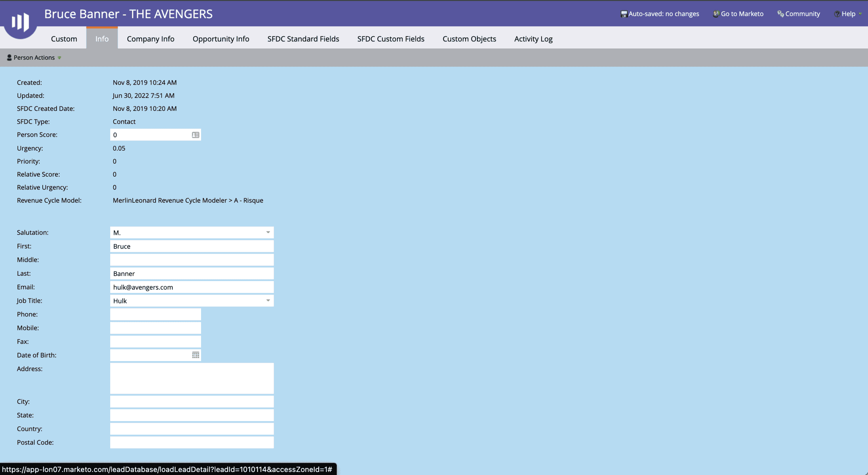
Task: Open the Company Info tab
Action: pos(151,39)
